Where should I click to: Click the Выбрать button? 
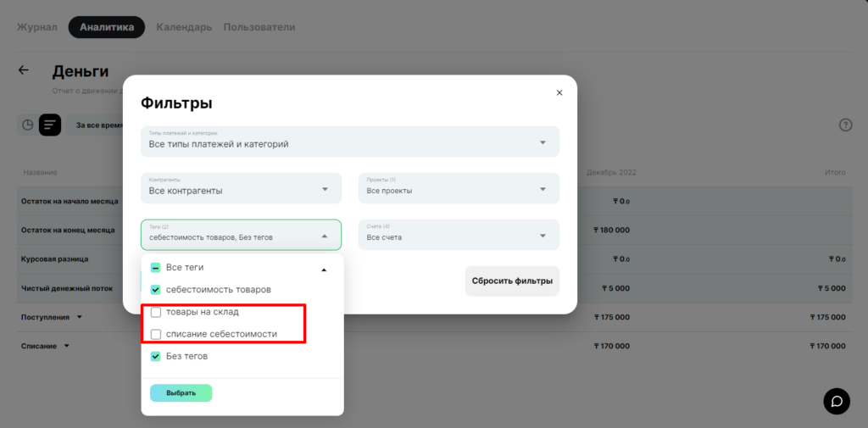click(x=181, y=393)
